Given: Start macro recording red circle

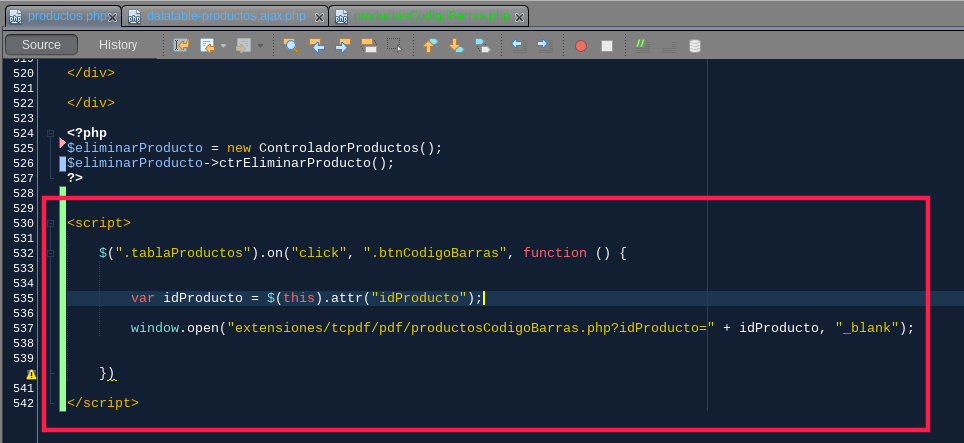Looking at the screenshot, I should [581, 45].
